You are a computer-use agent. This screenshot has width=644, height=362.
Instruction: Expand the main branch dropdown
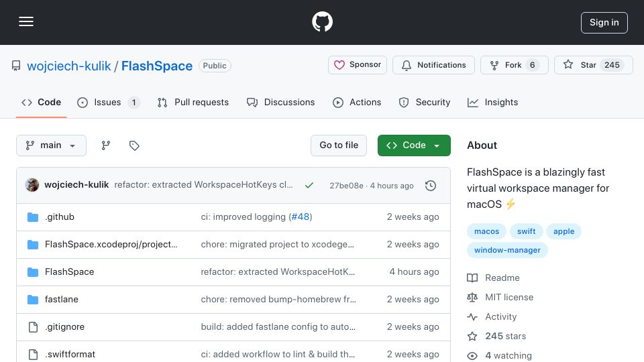click(52, 145)
